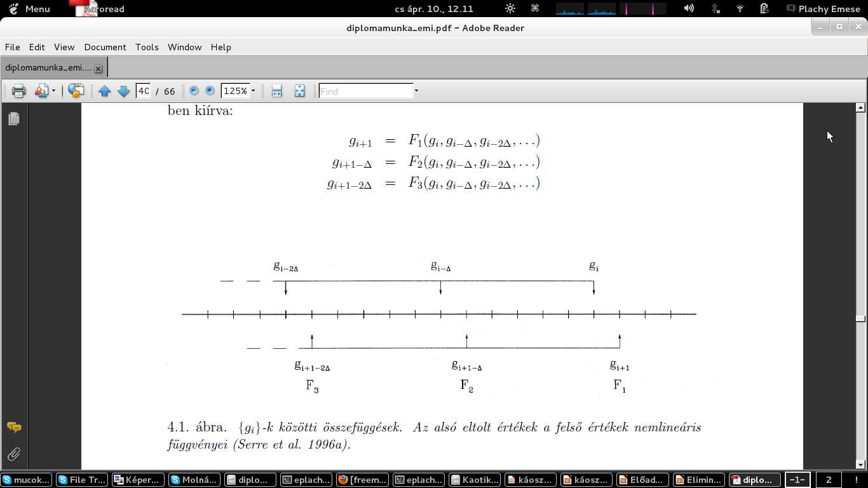Open the Wi-Fi network icon

tap(740, 9)
